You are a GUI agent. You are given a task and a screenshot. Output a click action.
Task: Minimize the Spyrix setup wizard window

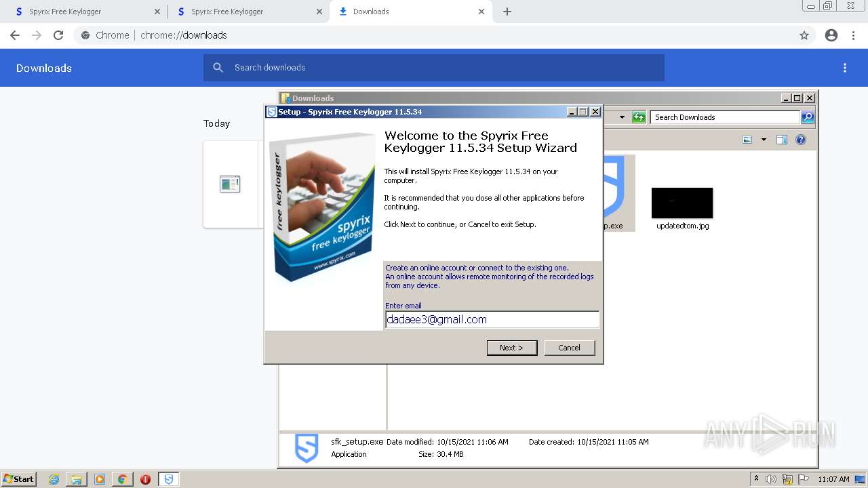tap(572, 112)
